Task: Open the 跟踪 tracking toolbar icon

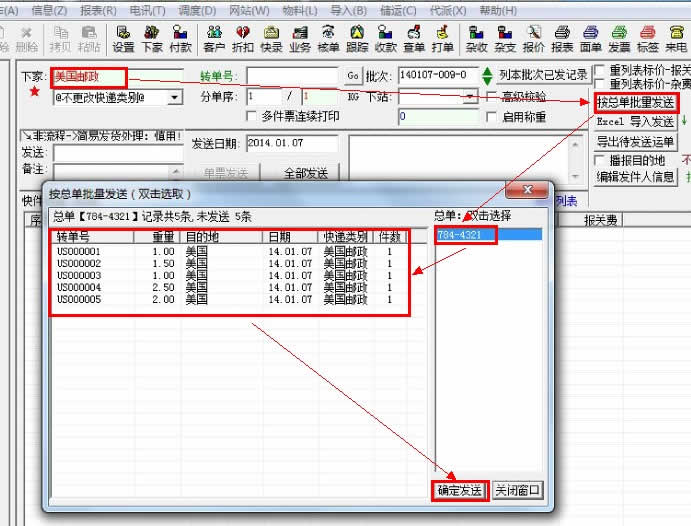Action: [357, 38]
